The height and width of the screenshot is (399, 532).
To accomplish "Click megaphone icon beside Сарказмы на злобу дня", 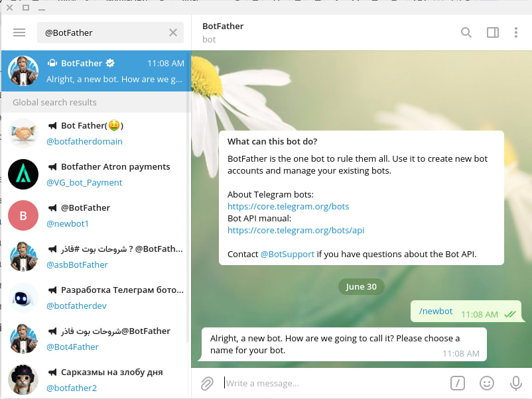I will [x=52, y=372].
